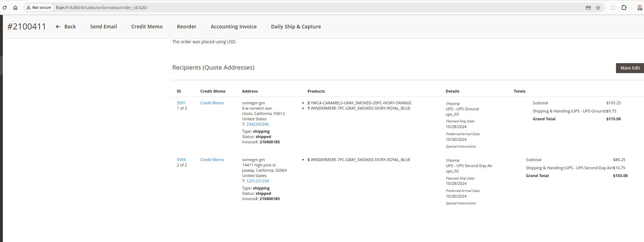The image size is (644, 242).
Task: Open the browser extensions puzzle icon
Action: click(x=624, y=7)
